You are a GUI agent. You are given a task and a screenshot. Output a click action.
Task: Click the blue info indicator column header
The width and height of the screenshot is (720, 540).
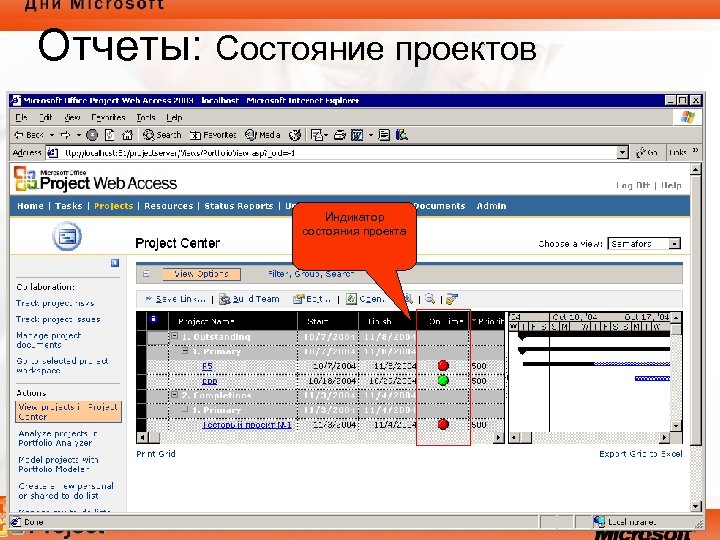click(153, 319)
